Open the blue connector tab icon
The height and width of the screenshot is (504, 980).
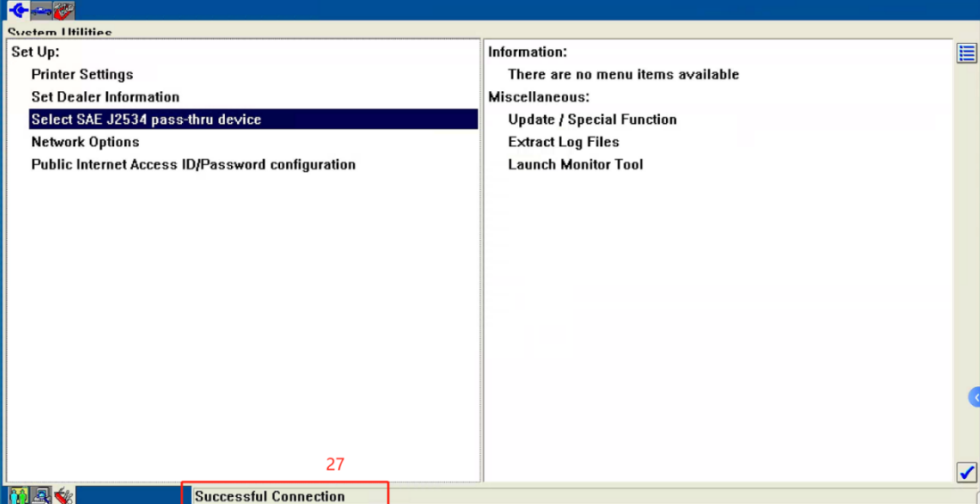click(18, 10)
